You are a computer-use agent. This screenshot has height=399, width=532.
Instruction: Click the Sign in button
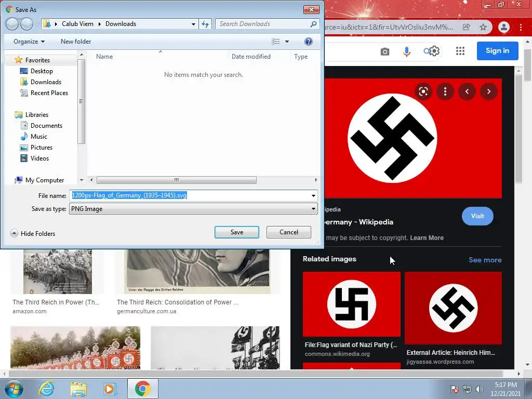point(497,50)
